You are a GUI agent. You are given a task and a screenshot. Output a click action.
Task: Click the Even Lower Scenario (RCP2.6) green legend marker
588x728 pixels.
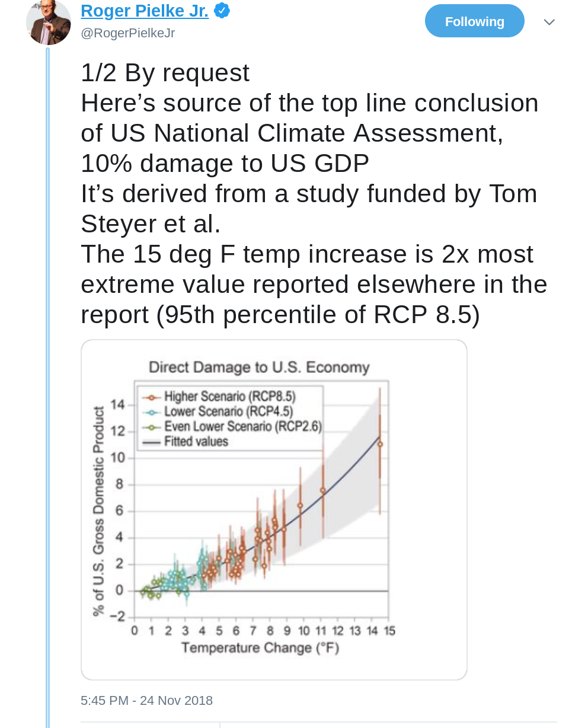coord(153,426)
